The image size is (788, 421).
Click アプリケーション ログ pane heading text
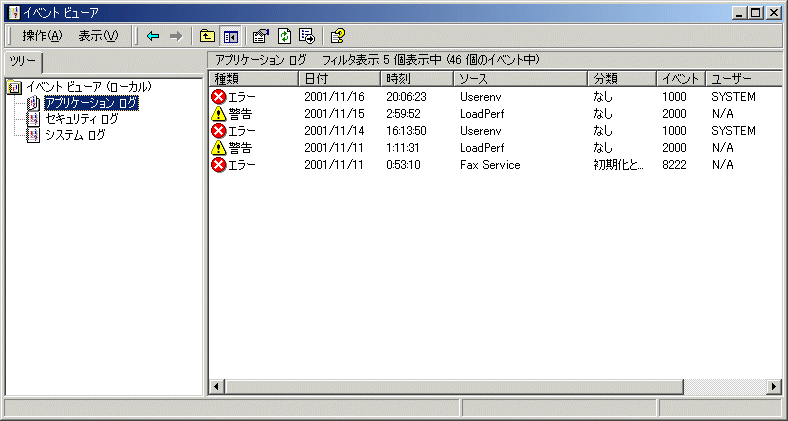point(261,60)
